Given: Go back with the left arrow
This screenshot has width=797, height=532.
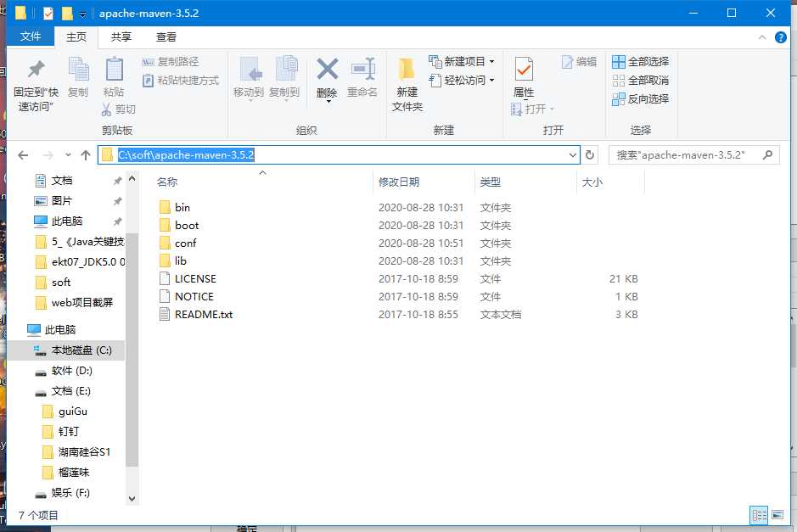Looking at the screenshot, I should (x=23, y=155).
